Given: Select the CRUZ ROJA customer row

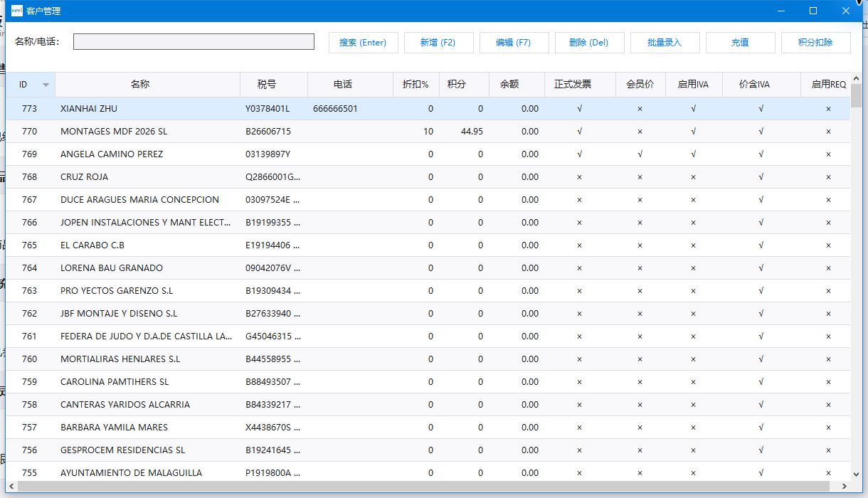Looking at the screenshot, I should point(428,177).
